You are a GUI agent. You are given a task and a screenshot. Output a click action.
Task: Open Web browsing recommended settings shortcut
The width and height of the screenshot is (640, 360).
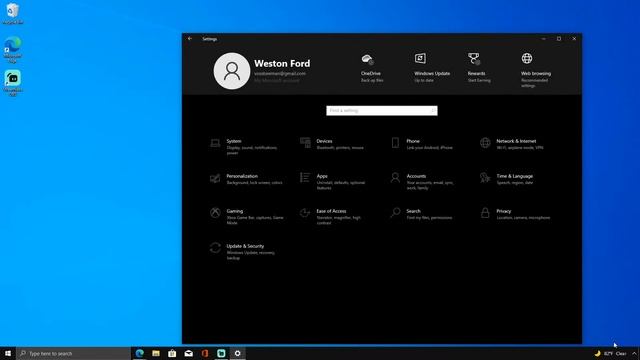535,70
